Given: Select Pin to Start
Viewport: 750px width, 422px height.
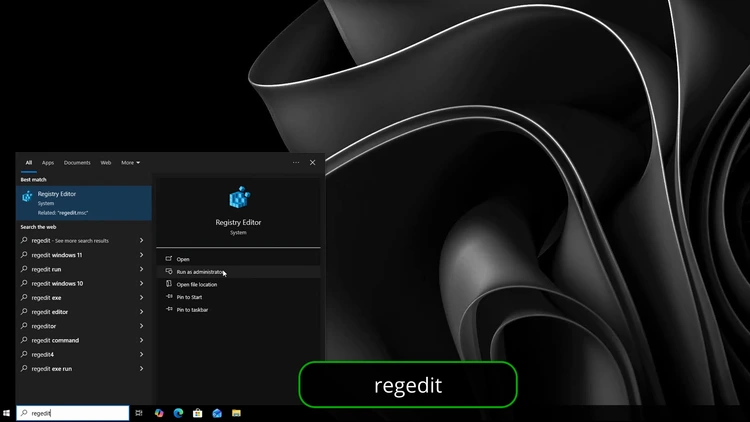Looking at the screenshot, I should coord(238,297).
